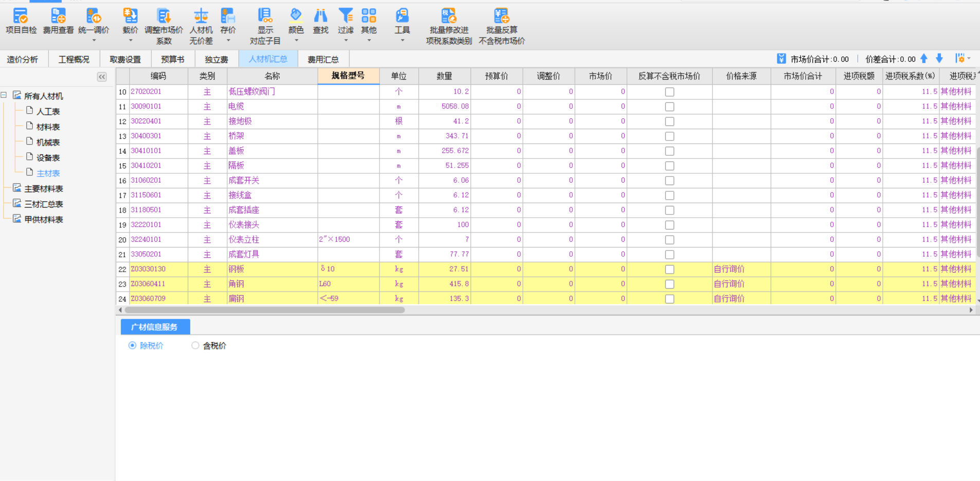980x481 pixels.
Task: Sort by the 规格型号 column header
Action: 348,76
